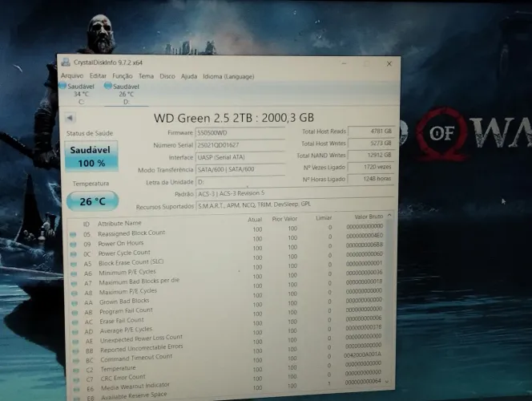This screenshot has width=532, height=401.
Task: Click the Firmware value field
Action: pyautogui.click(x=240, y=133)
